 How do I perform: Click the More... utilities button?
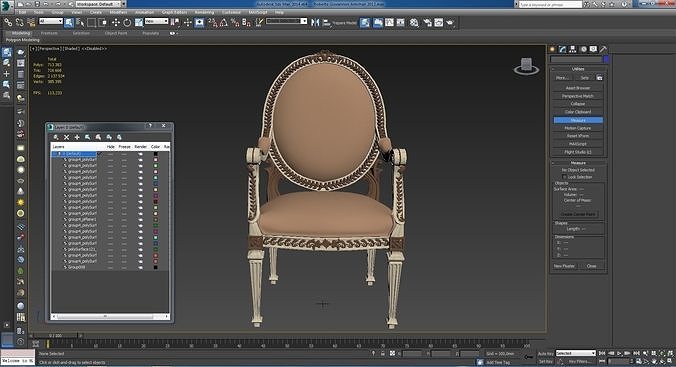(x=562, y=78)
